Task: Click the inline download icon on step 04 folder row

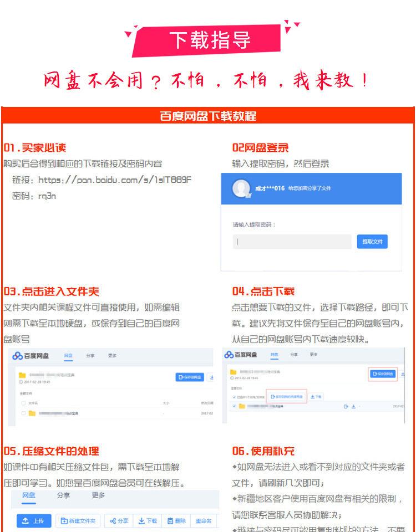Action: coord(353,406)
